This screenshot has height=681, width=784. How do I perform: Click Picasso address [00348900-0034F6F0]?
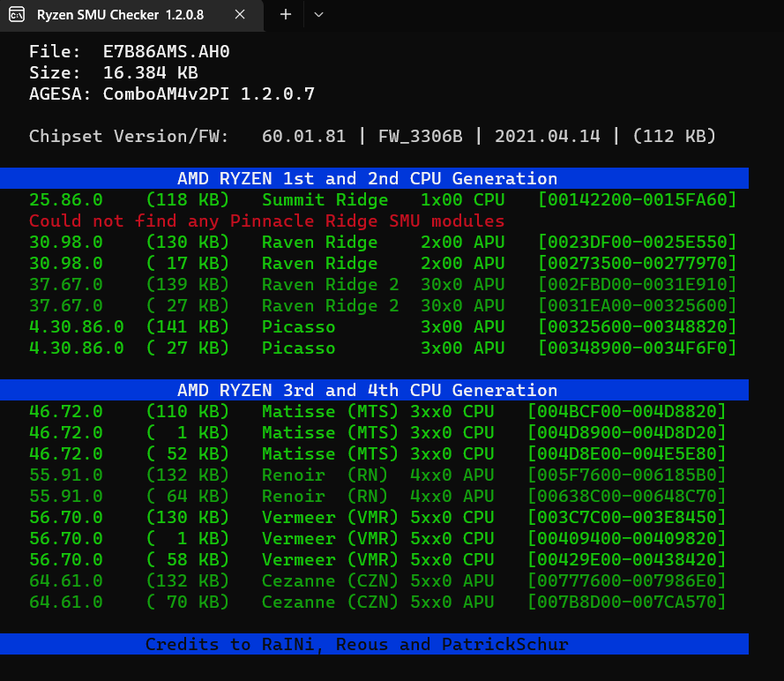(x=637, y=348)
